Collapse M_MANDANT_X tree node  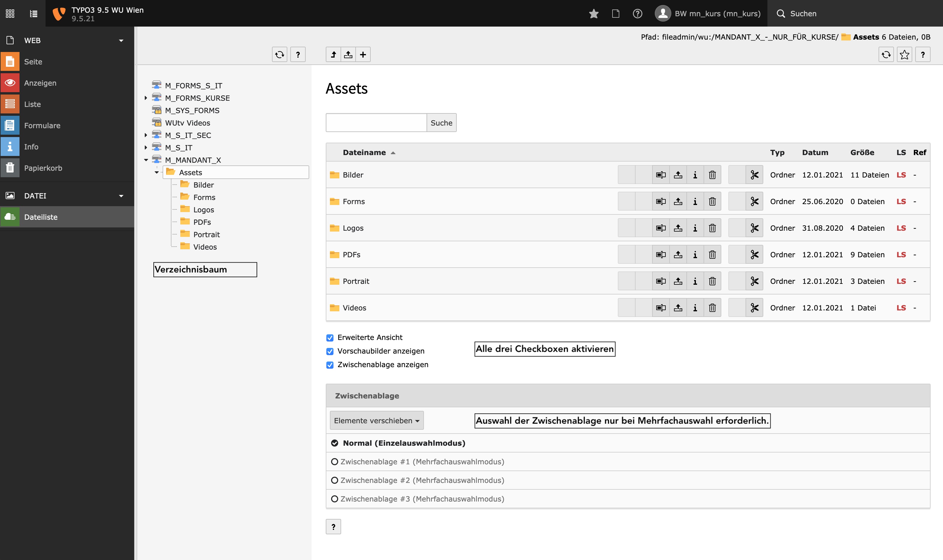146,160
